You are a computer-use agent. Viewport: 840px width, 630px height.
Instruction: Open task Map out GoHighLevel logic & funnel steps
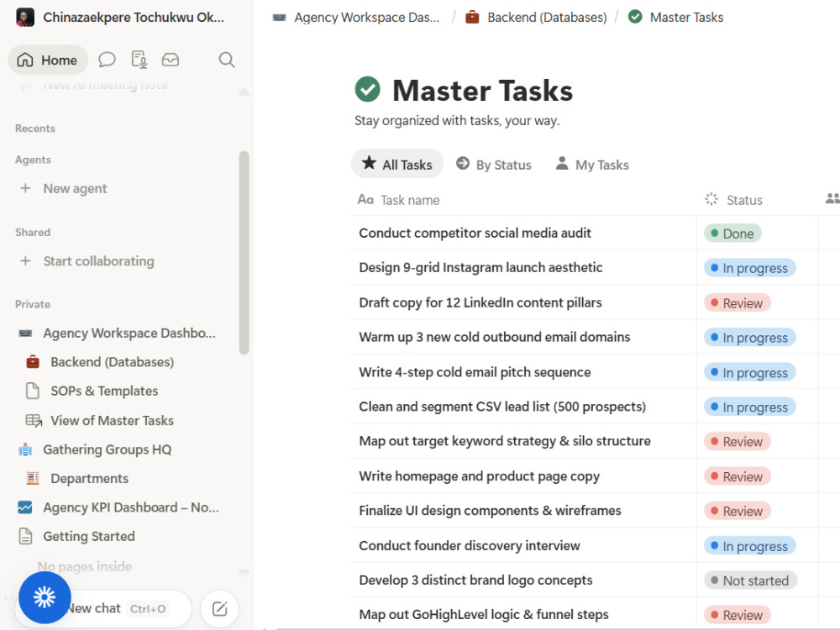[483, 615]
